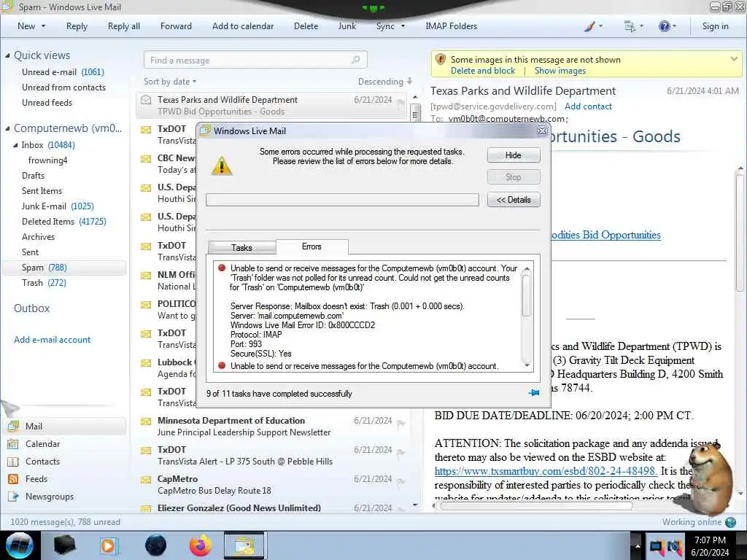Open the Outbox folder
The height and width of the screenshot is (560, 747).
tap(32, 308)
